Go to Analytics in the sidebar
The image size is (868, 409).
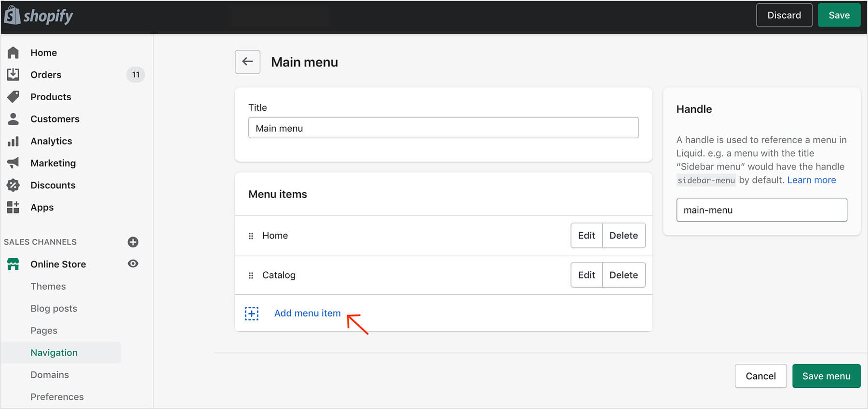(x=51, y=141)
